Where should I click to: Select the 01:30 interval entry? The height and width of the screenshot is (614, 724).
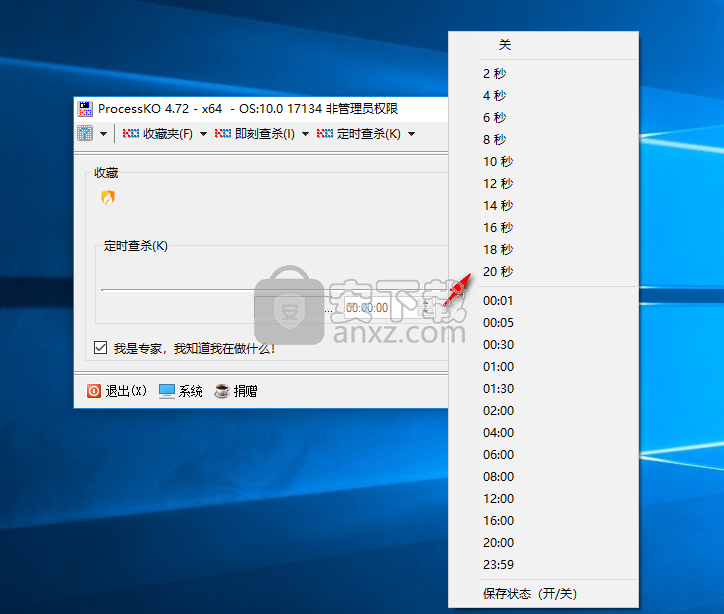[x=543, y=389]
